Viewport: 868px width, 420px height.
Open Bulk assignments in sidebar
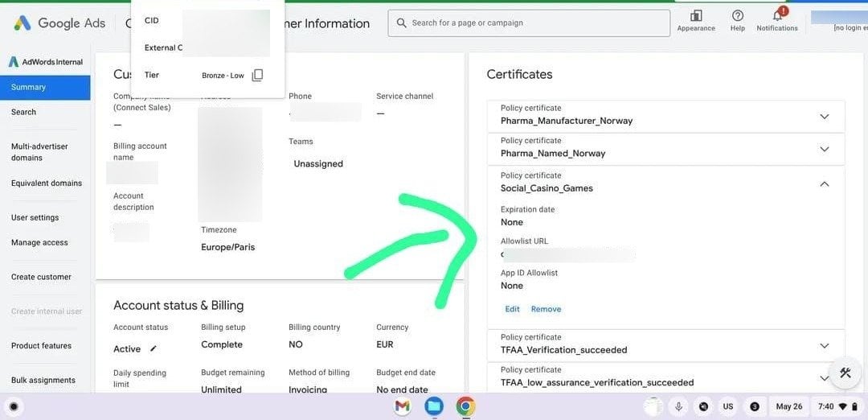tap(43, 380)
